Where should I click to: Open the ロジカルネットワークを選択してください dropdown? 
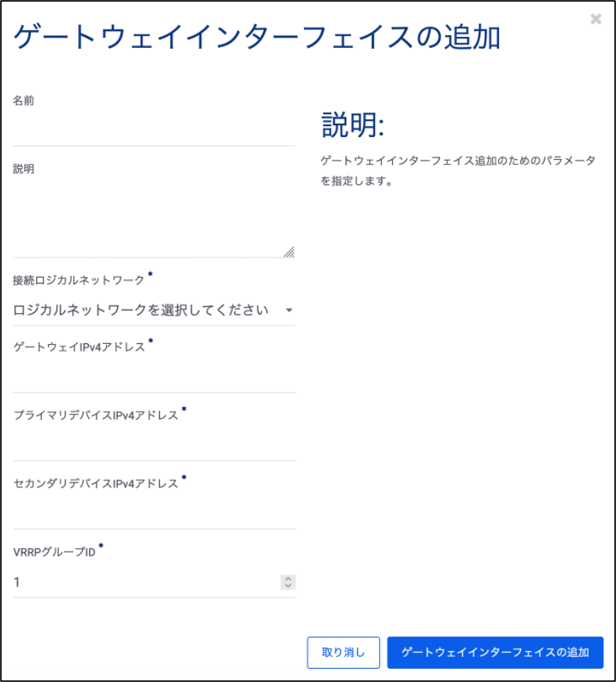tap(153, 310)
